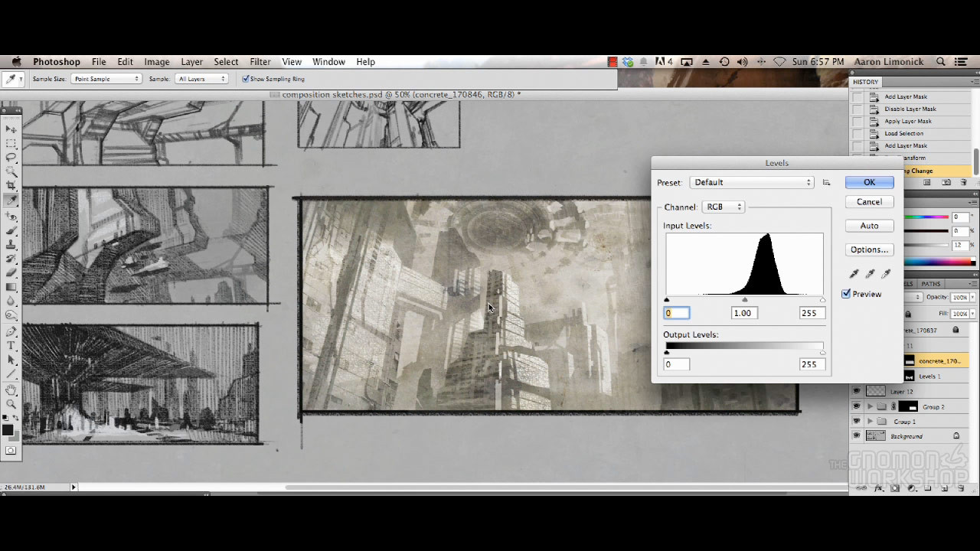Click the Levels 1 layer thumbnail
The height and width of the screenshot is (551, 980).
[x=910, y=376]
